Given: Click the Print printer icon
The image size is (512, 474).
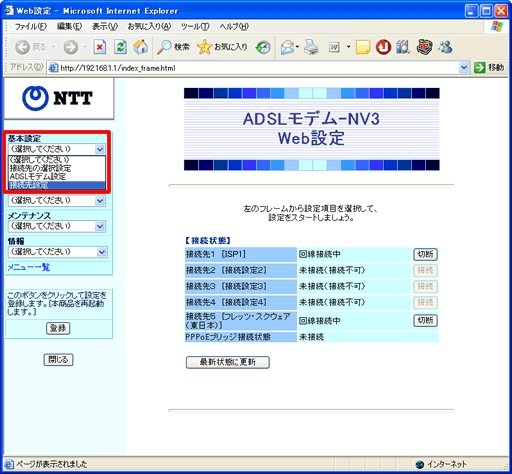Looking at the screenshot, I should coord(311,47).
